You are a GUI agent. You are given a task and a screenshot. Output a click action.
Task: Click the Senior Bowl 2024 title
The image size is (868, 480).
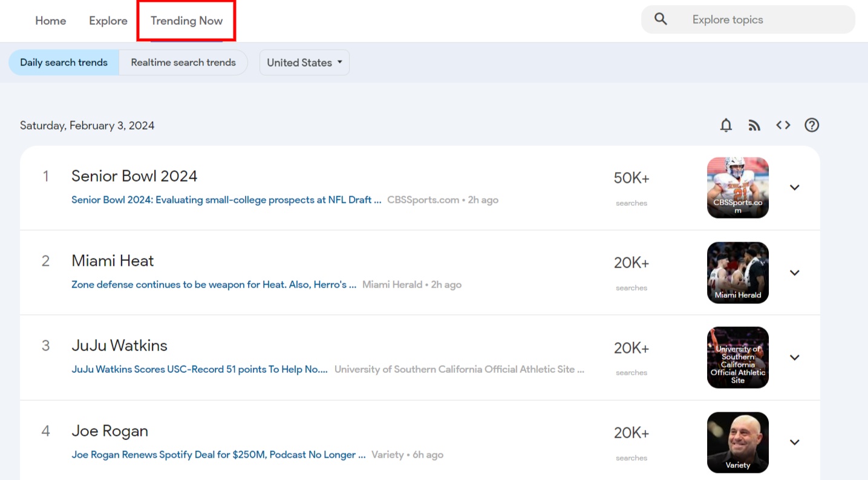(134, 176)
